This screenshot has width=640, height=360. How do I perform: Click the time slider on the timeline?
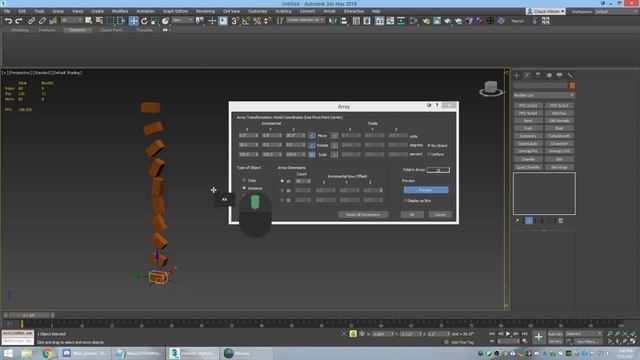[29, 315]
